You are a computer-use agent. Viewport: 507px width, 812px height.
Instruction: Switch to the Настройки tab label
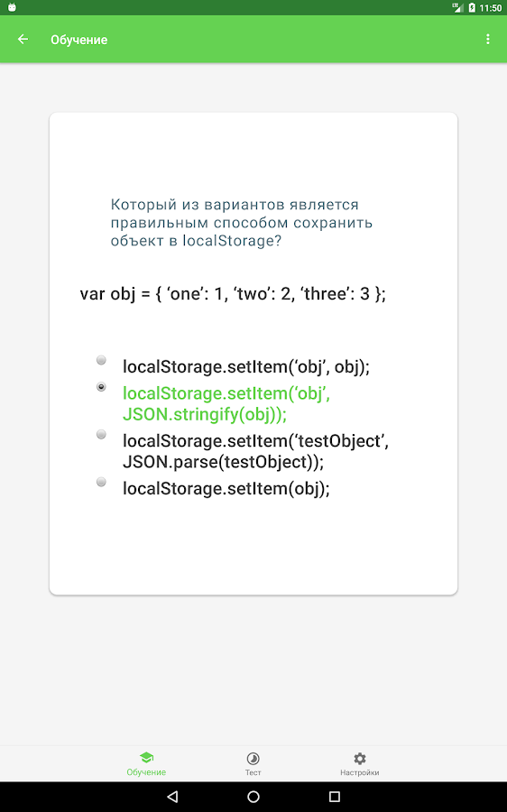(360, 772)
